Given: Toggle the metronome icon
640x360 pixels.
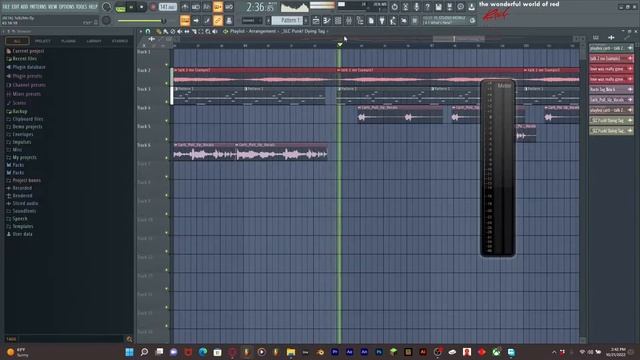Looking at the screenshot, I should [185, 7].
